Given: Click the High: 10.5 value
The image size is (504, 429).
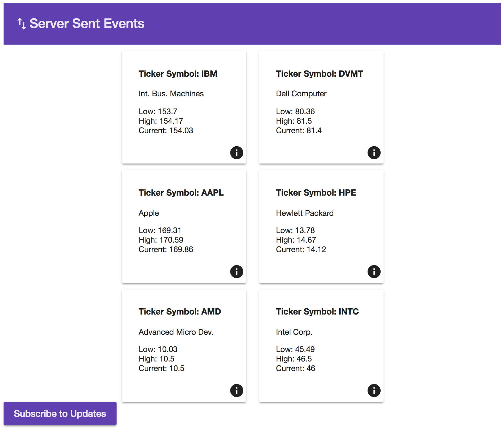Looking at the screenshot, I should (x=156, y=359).
